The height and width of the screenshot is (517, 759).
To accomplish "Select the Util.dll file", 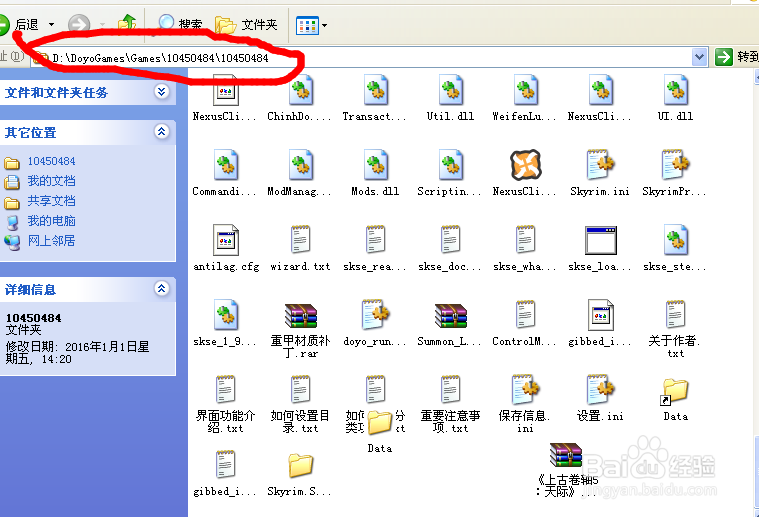I will point(451,98).
